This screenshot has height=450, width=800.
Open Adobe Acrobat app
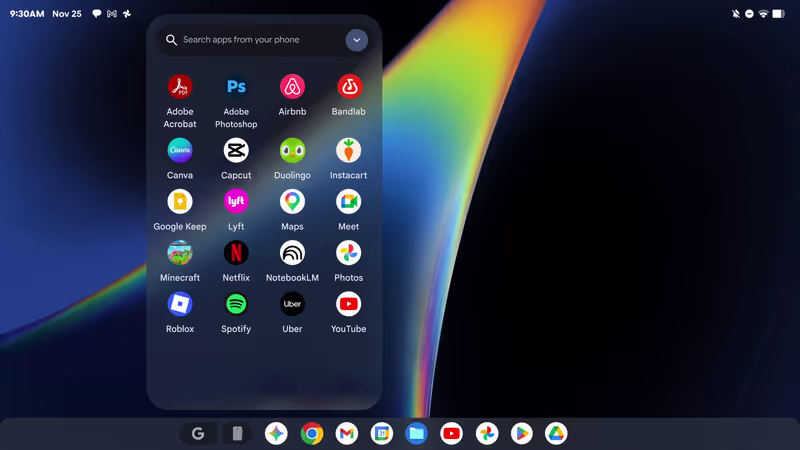pos(180,87)
